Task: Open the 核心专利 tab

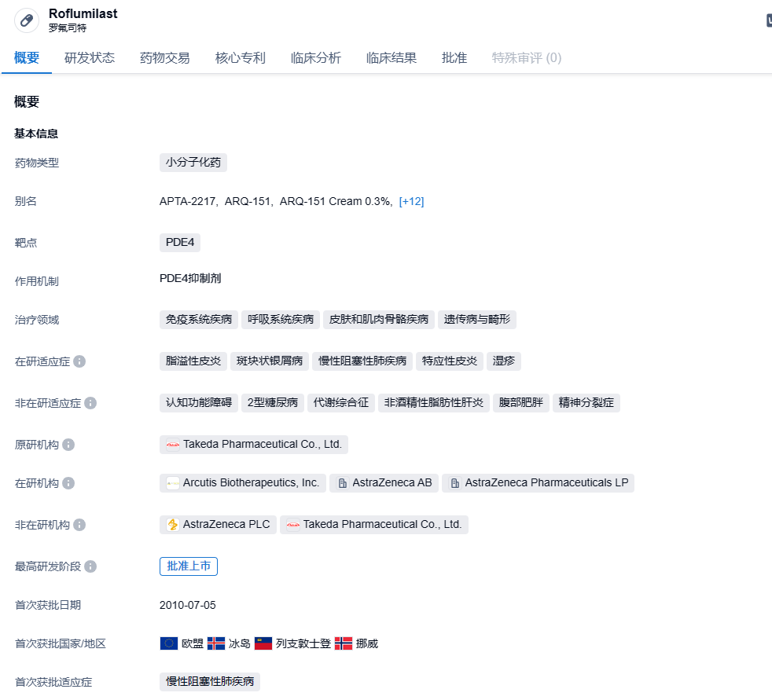Action: (x=241, y=58)
